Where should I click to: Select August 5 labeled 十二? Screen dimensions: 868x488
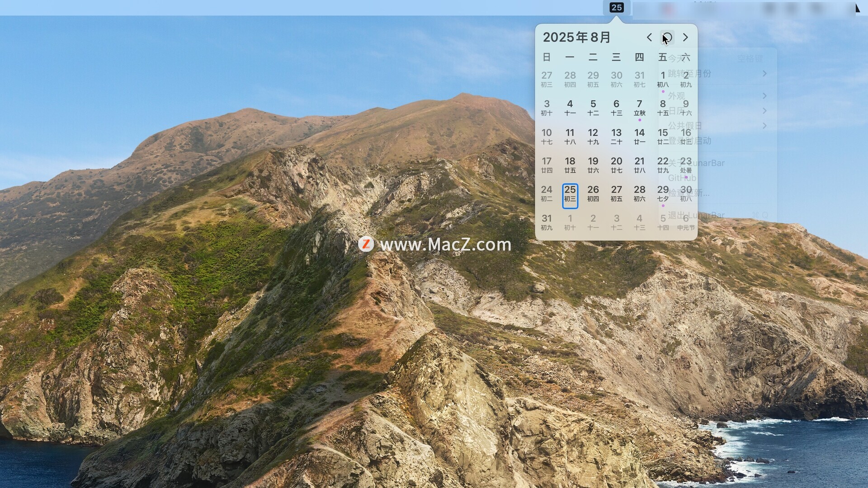[593, 108]
